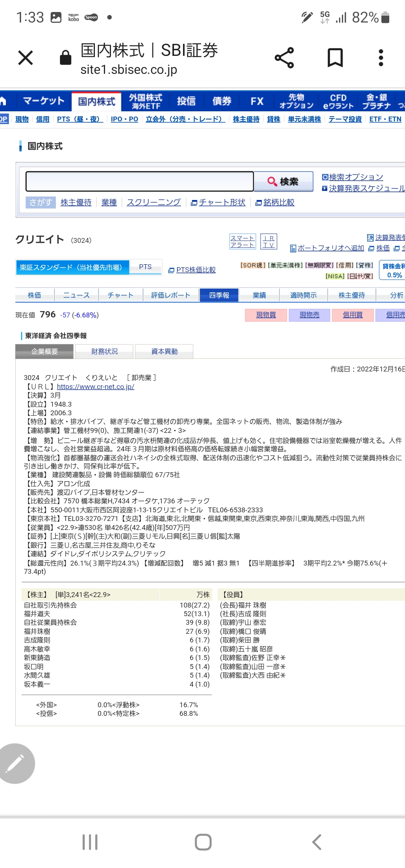Open Android recent apps button
Screen dimensions: 405x868
tap(90, 842)
